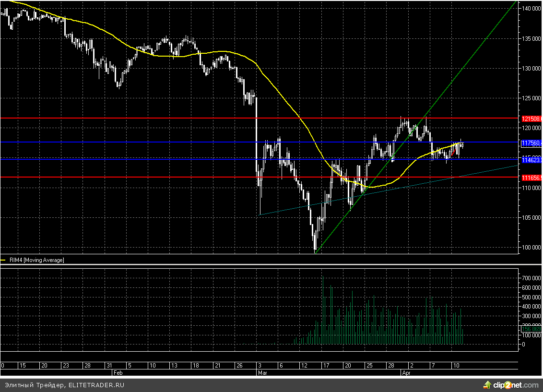Open the RIM4 [Moving Average] legend label

(36, 260)
